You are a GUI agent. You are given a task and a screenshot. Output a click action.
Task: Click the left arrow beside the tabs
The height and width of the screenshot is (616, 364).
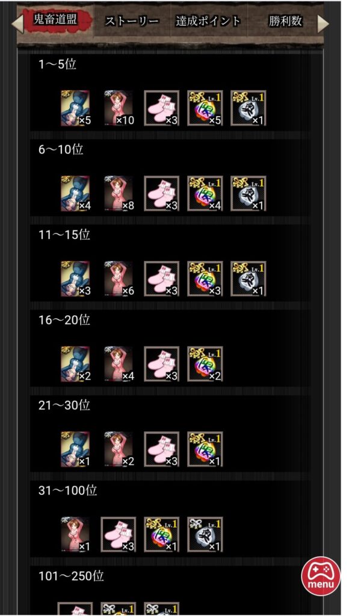17,23
